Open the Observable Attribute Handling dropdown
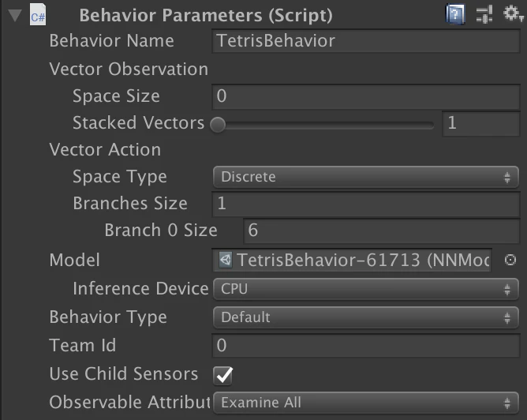 pyautogui.click(x=365, y=403)
